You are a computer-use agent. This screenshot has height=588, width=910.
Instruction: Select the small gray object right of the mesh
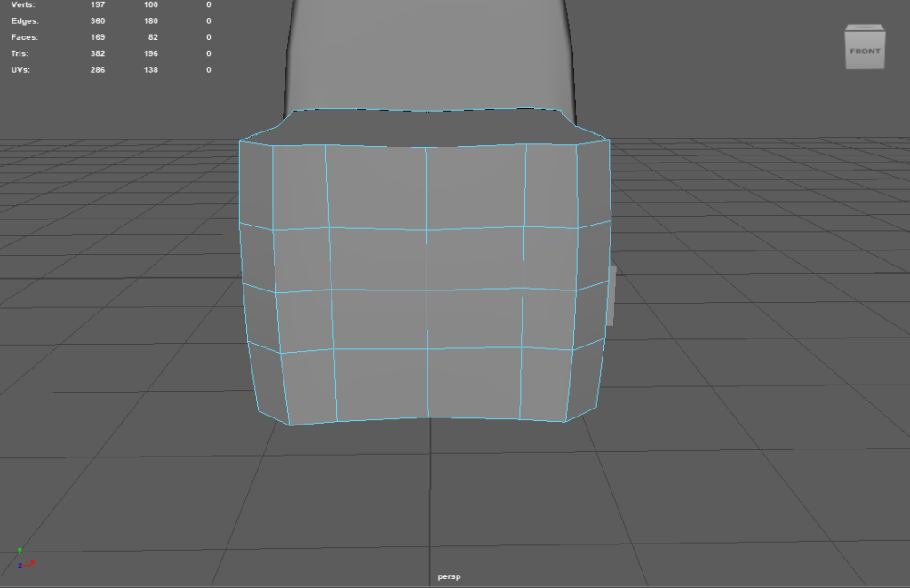coord(611,295)
